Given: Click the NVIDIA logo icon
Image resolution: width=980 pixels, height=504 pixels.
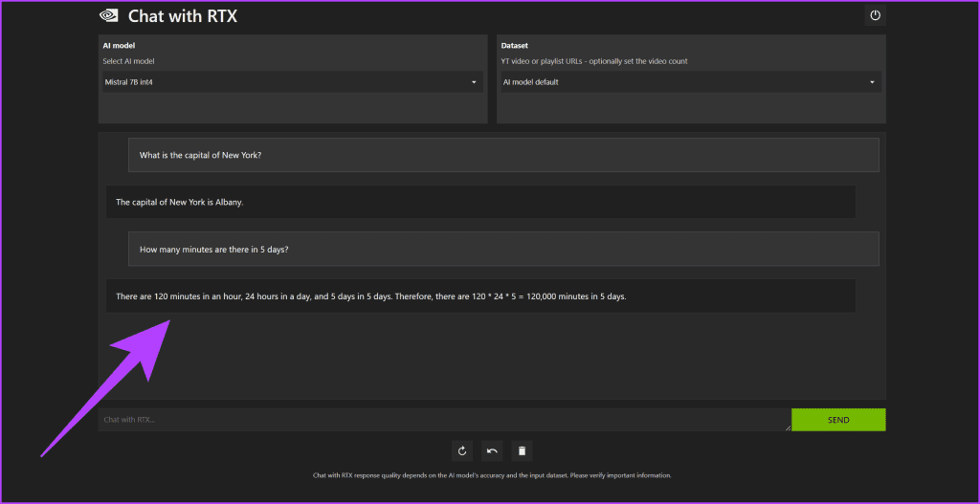Looking at the screenshot, I should point(109,15).
